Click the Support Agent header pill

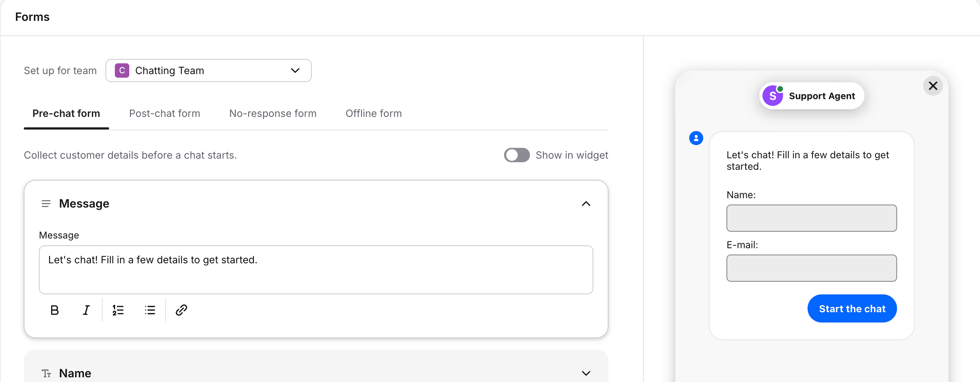[x=812, y=96]
